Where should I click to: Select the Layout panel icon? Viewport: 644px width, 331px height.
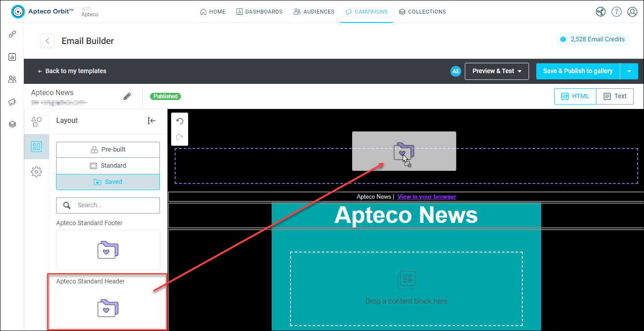coord(36,147)
